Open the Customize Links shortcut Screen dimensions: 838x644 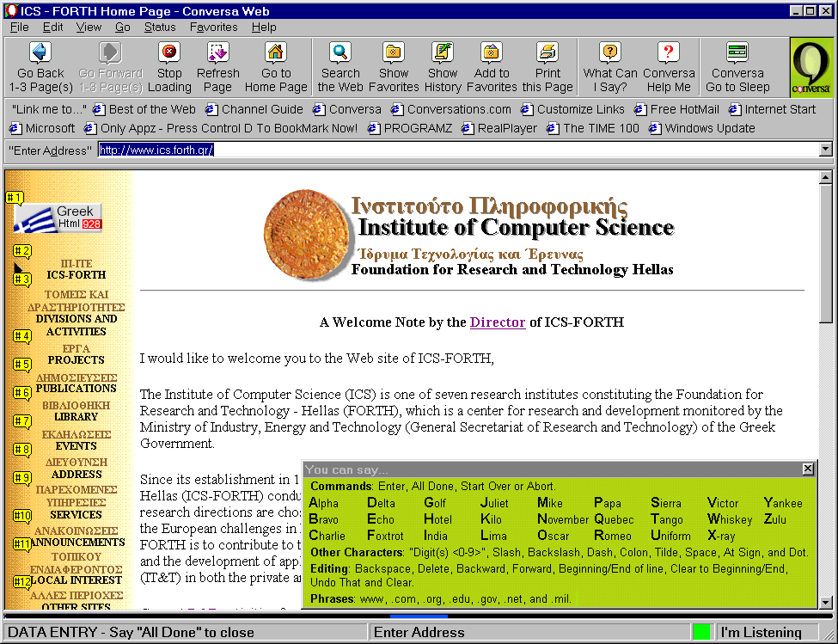pyautogui.click(x=573, y=109)
